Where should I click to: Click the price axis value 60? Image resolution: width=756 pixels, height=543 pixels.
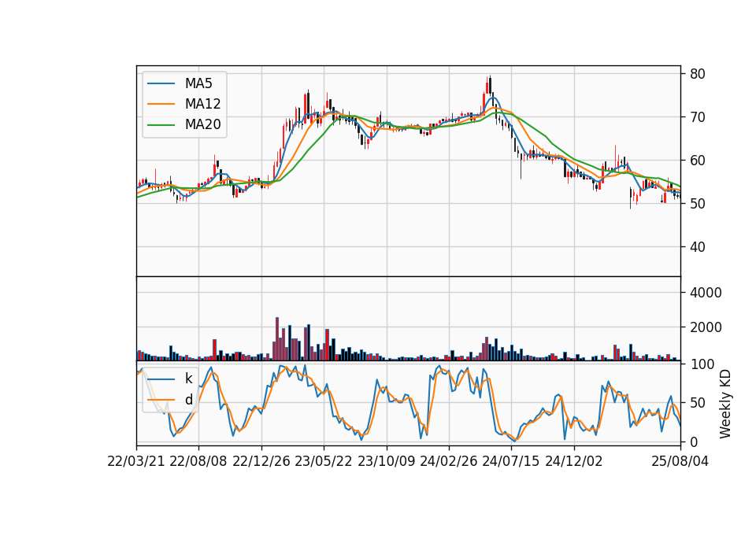698,161
